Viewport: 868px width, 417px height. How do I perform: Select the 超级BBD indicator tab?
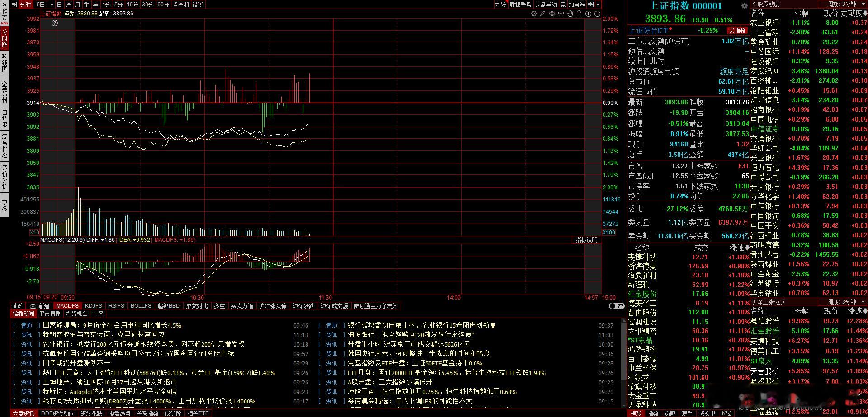click(x=169, y=306)
